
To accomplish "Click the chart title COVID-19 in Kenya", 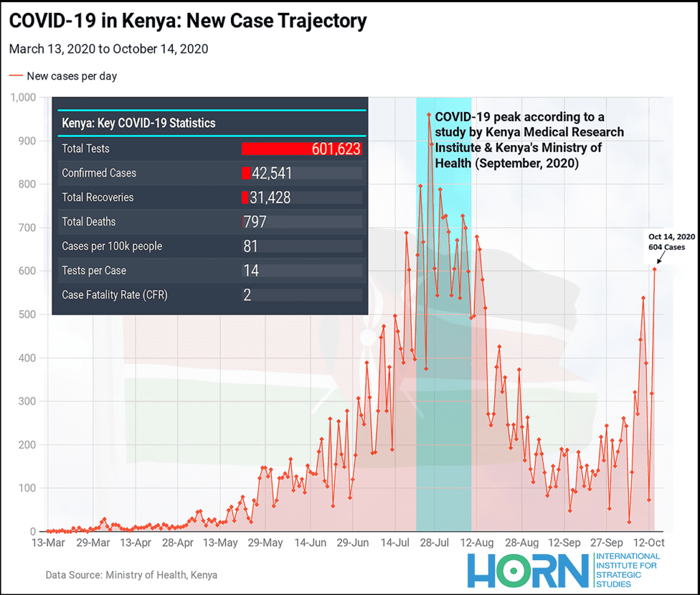I will tap(188, 21).
